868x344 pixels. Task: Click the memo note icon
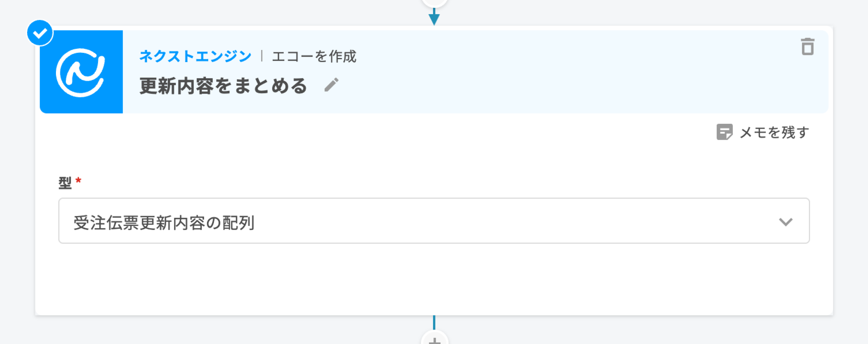(724, 132)
